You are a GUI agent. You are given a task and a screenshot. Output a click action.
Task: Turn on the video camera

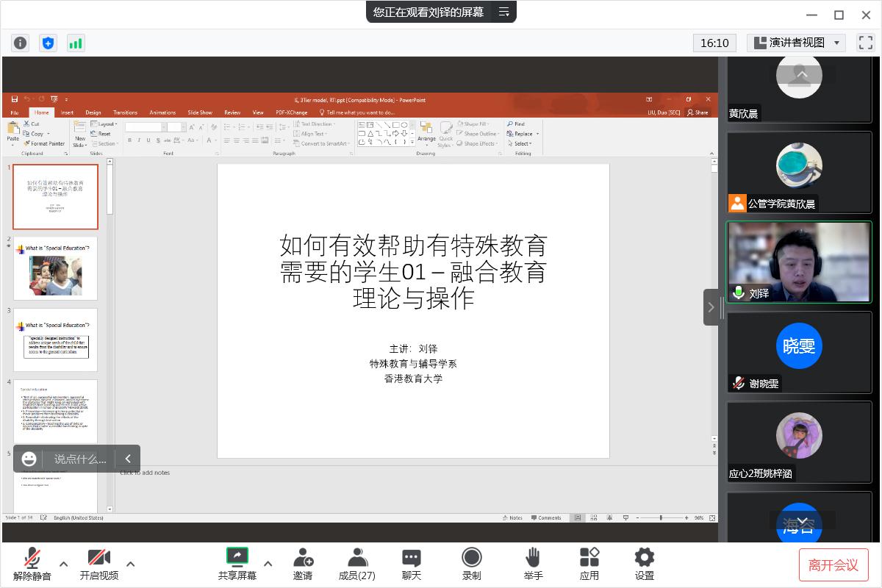pos(98,564)
